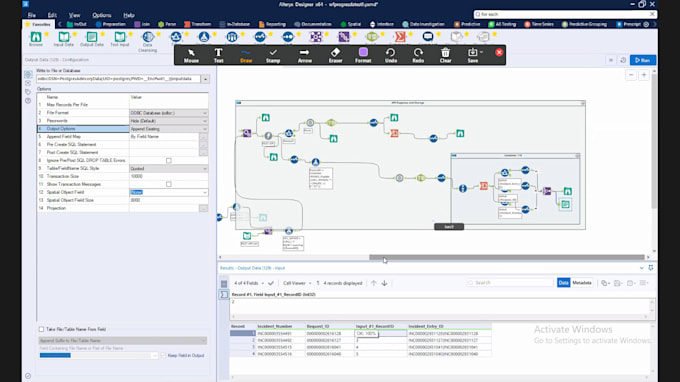Clear all annotations with trash icon
The image size is (680, 382).
[x=445, y=56]
